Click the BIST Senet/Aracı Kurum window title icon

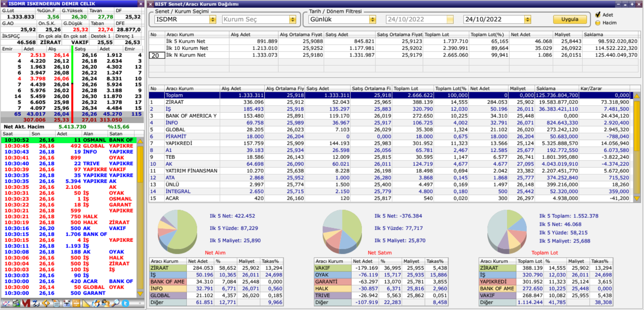(151, 4)
